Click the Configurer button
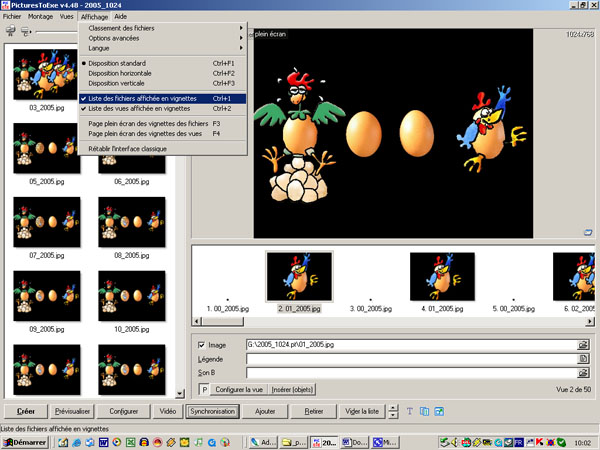The image size is (600, 450). [x=124, y=411]
